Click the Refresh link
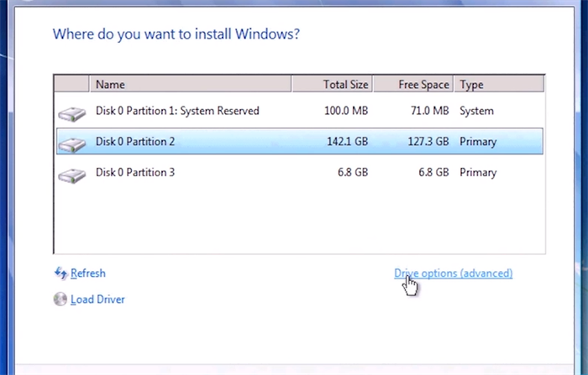This screenshot has height=375, width=588. [87, 273]
